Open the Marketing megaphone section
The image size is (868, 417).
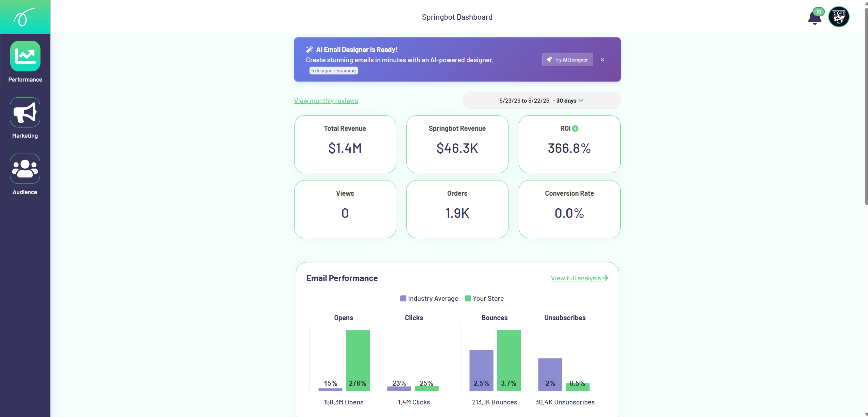pos(25,118)
